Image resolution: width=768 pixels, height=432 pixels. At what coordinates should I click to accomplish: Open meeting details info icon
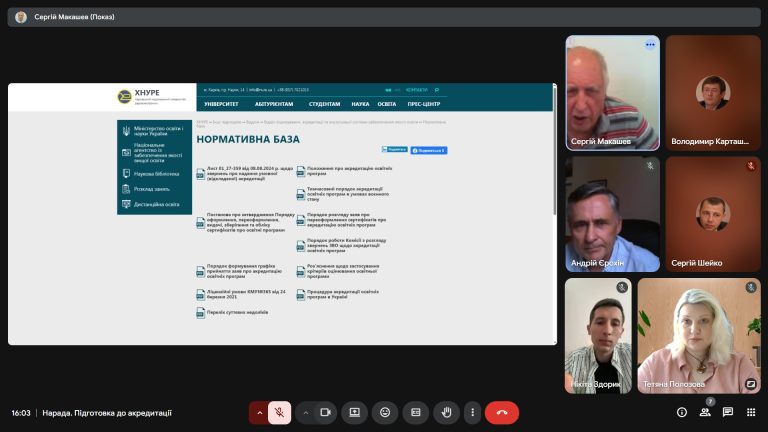tap(682, 412)
